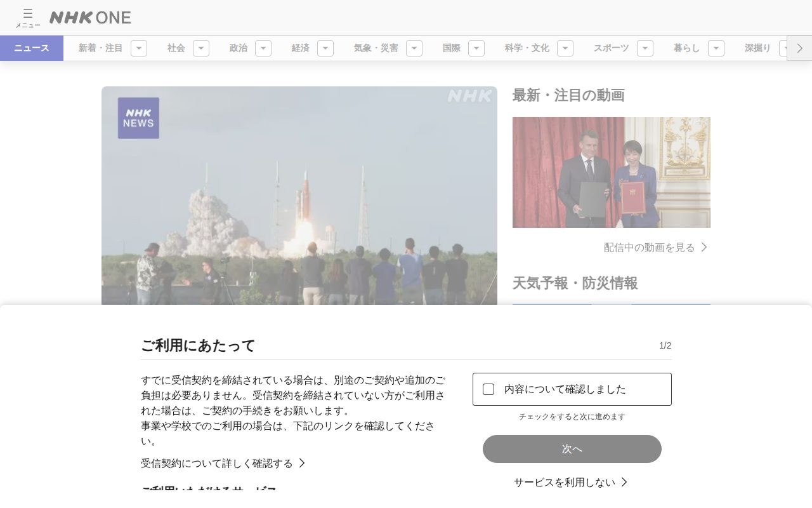Click チェックをすると次に進めます hint text
The height and width of the screenshot is (508, 812).
572,417
